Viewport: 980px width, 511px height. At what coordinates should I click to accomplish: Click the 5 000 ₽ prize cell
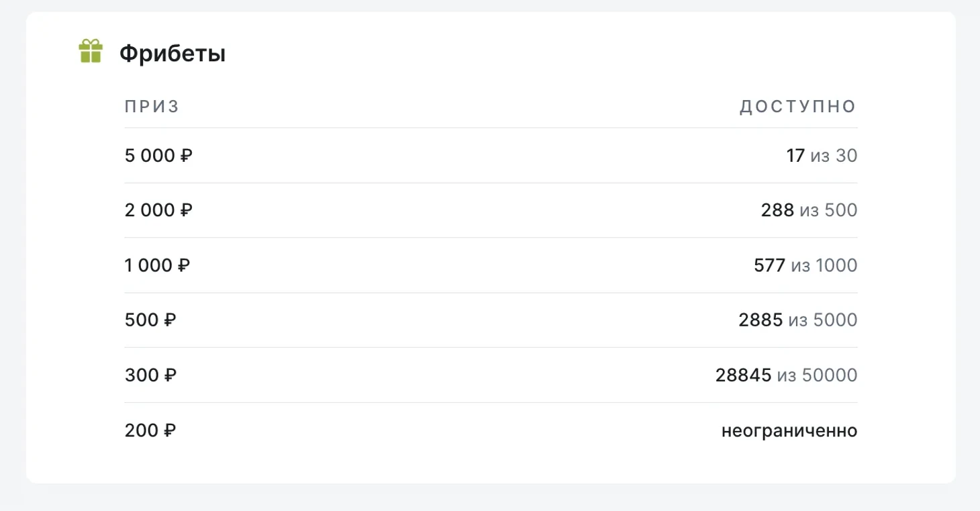click(158, 156)
